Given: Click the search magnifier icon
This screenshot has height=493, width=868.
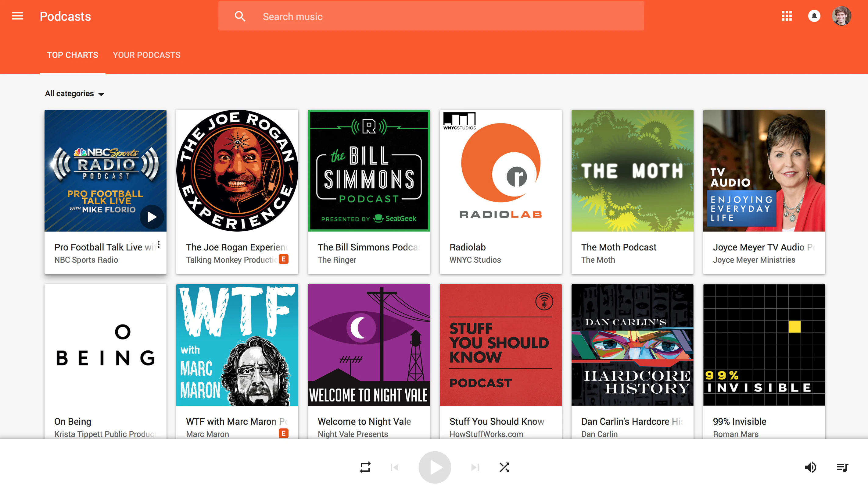Looking at the screenshot, I should click(240, 16).
